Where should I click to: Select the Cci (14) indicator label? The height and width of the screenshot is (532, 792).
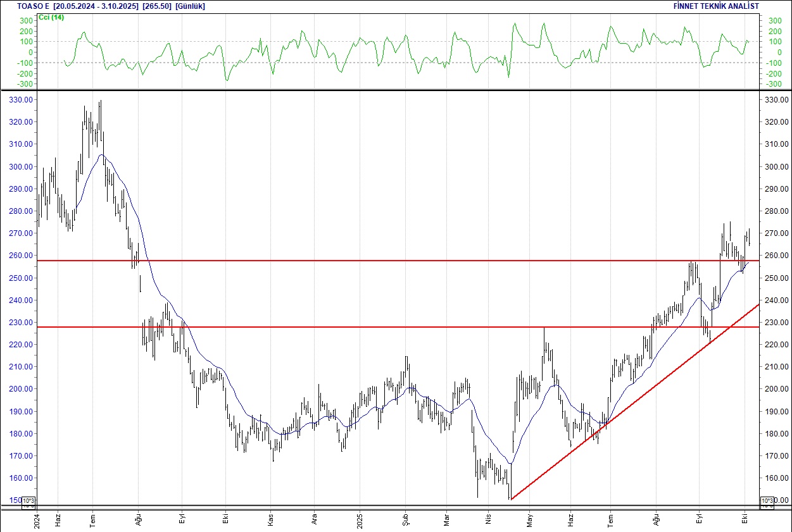pyautogui.click(x=51, y=17)
